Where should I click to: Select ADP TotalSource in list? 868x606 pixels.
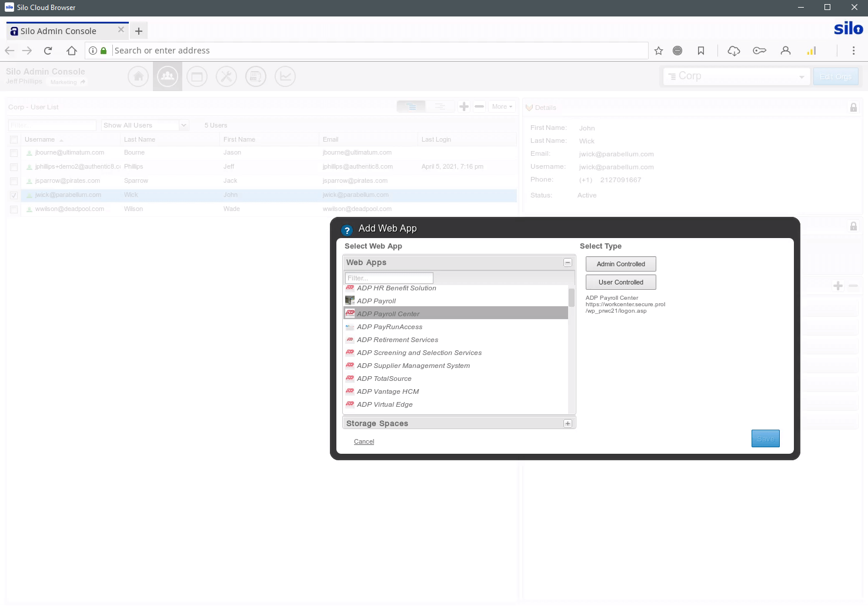pos(456,379)
